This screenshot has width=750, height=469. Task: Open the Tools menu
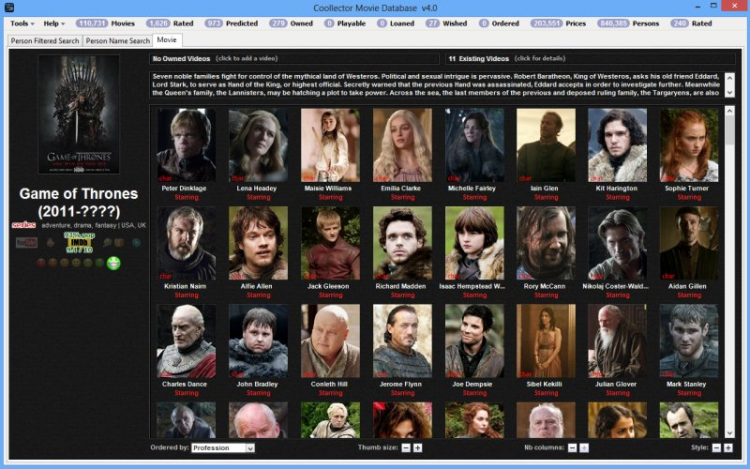pos(22,23)
